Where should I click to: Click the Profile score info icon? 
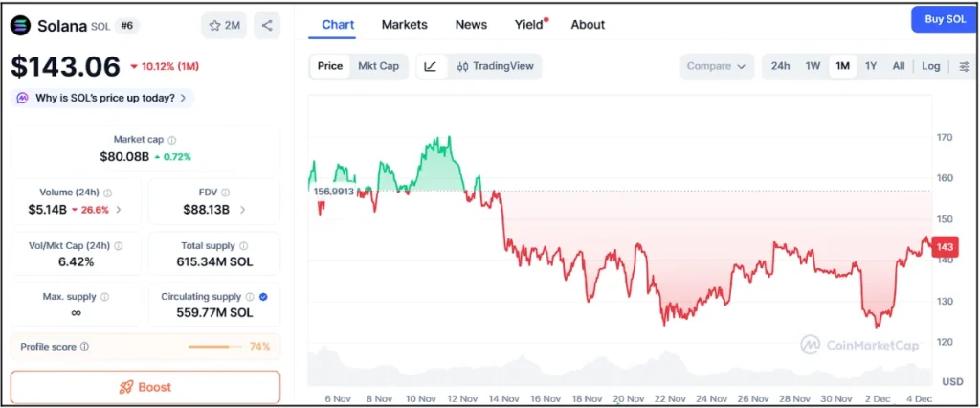(85, 347)
